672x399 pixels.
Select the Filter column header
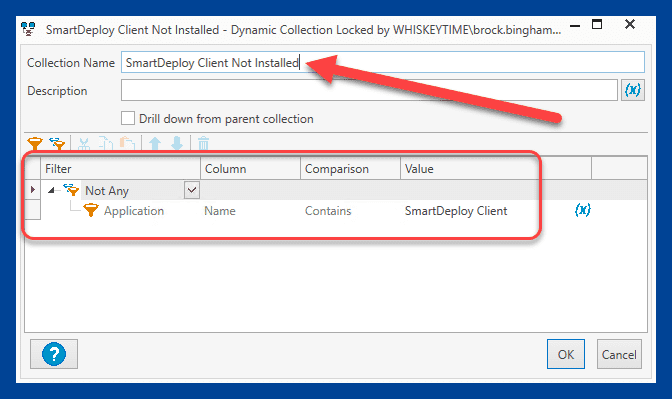click(120, 168)
